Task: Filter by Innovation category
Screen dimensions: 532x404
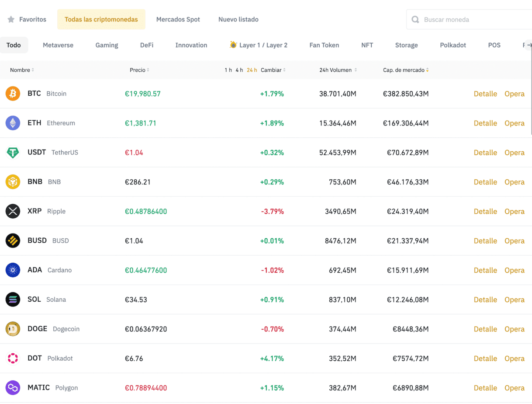Action: coord(191,45)
